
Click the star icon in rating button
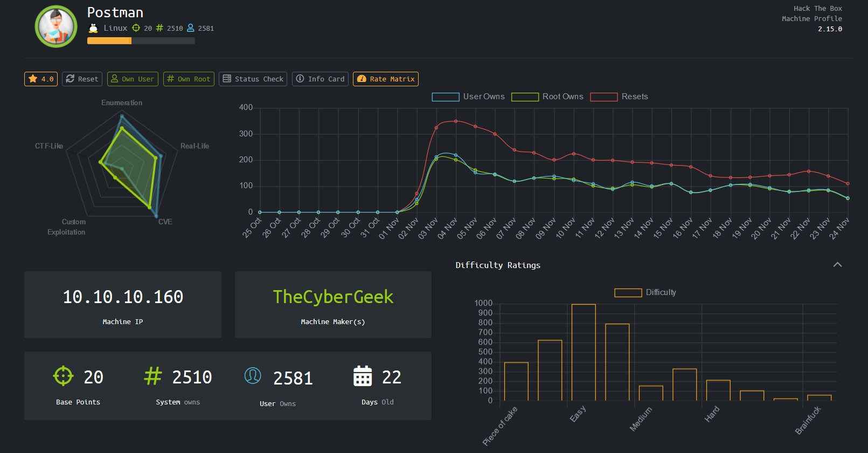click(33, 79)
